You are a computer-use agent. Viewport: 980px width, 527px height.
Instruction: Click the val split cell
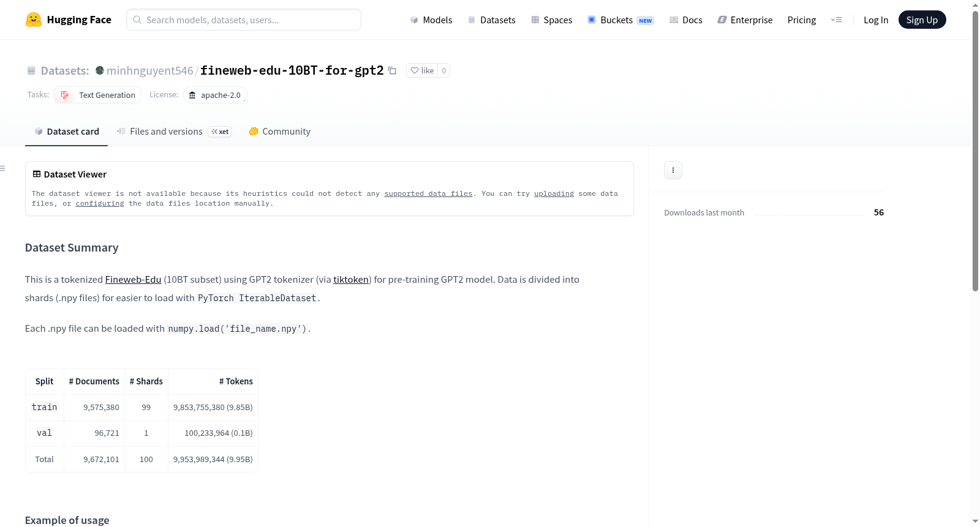pos(44,433)
